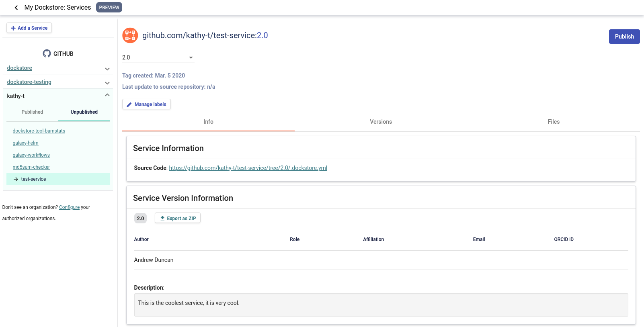Open the source code .dockstore.yml link

[248, 168]
